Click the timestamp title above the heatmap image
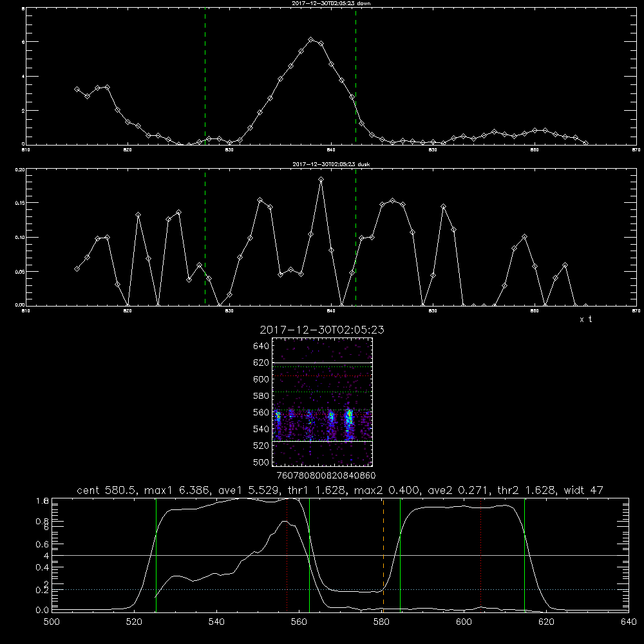Screen dimensions: 644x644 pyautogui.click(x=322, y=330)
